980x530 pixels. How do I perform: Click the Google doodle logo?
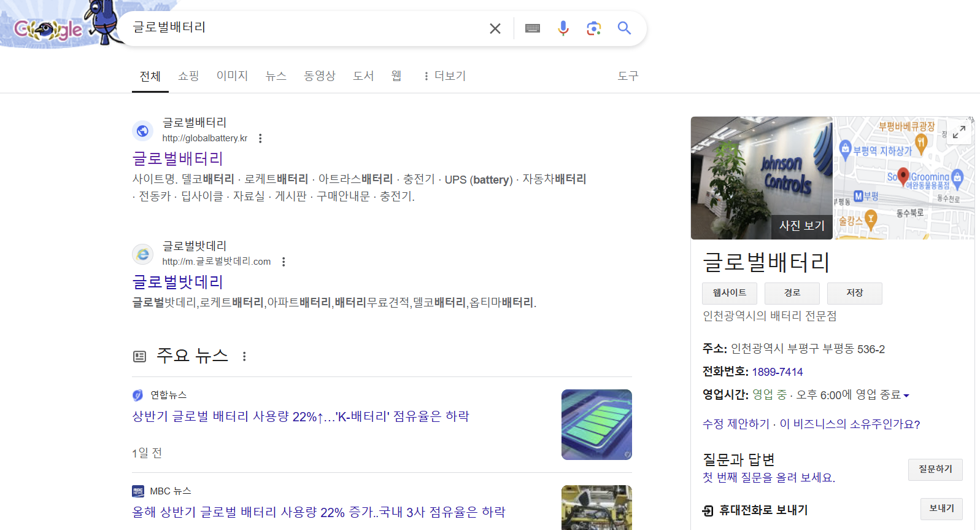click(49, 28)
